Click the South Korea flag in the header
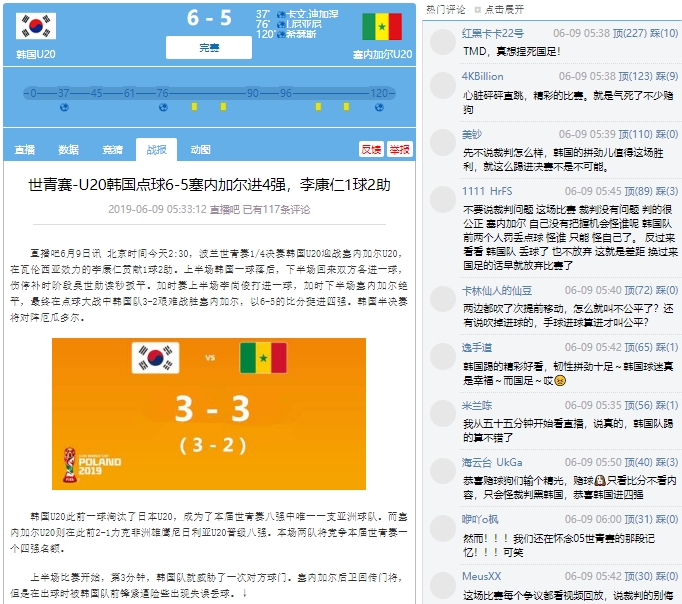The height and width of the screenshot is (604, 682). pos(36,26)
